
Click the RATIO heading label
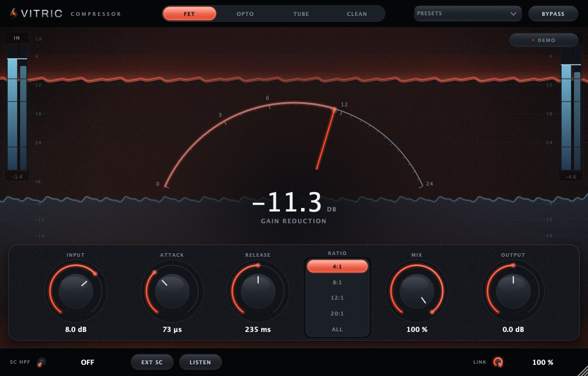(337, 253)
